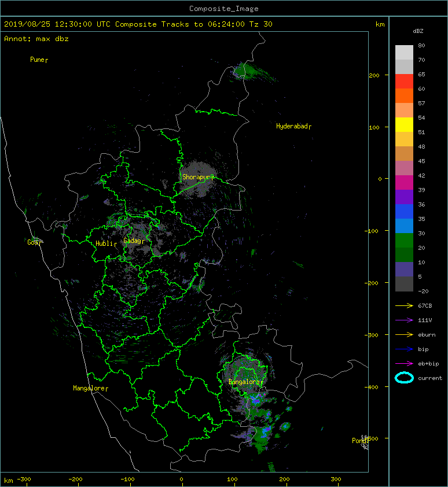
Task: Click the magenta eb+bip arrow legend icon
Action: click(x=404, y=364)
